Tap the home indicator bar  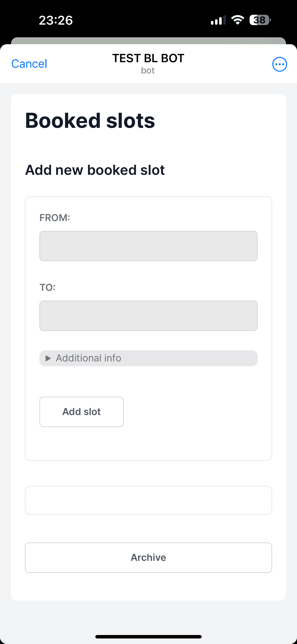point(148,636)
